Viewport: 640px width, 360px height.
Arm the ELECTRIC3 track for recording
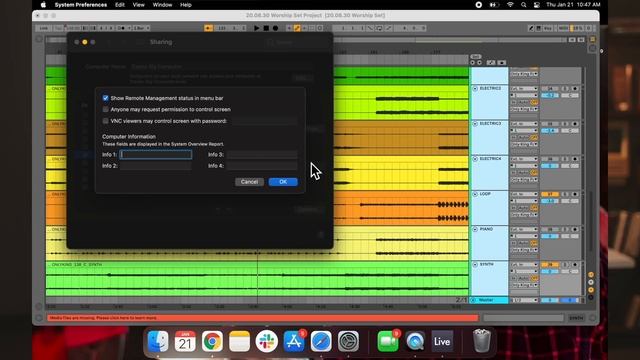pos(575,124)
